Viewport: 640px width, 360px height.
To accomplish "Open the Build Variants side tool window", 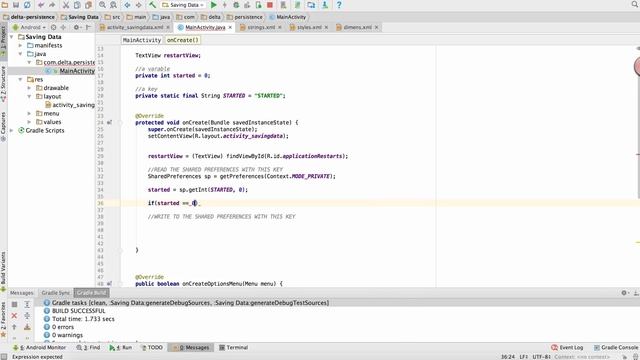I will [x=4, y=271].
